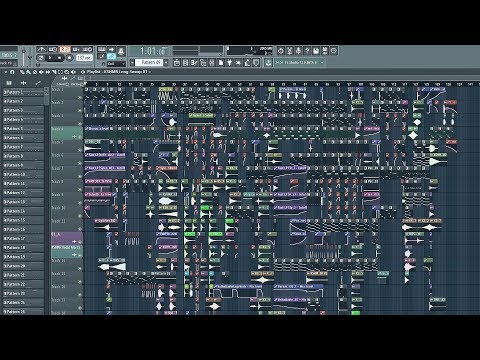Image resolution: width=480 pixels, height=360 pixels.
Task: Select Pattern 1 in the picker
Action: click(23, 92)
